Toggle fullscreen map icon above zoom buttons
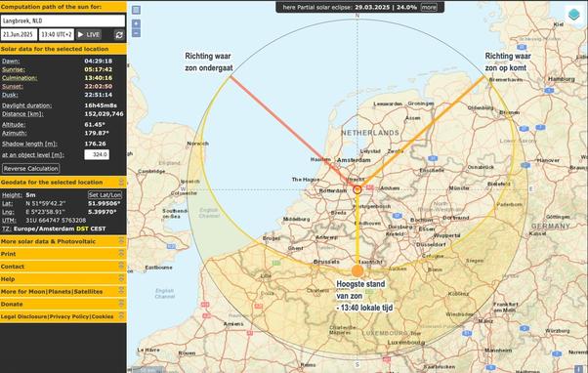Screen dimensions: 588x373 click(x=136, y=10)
